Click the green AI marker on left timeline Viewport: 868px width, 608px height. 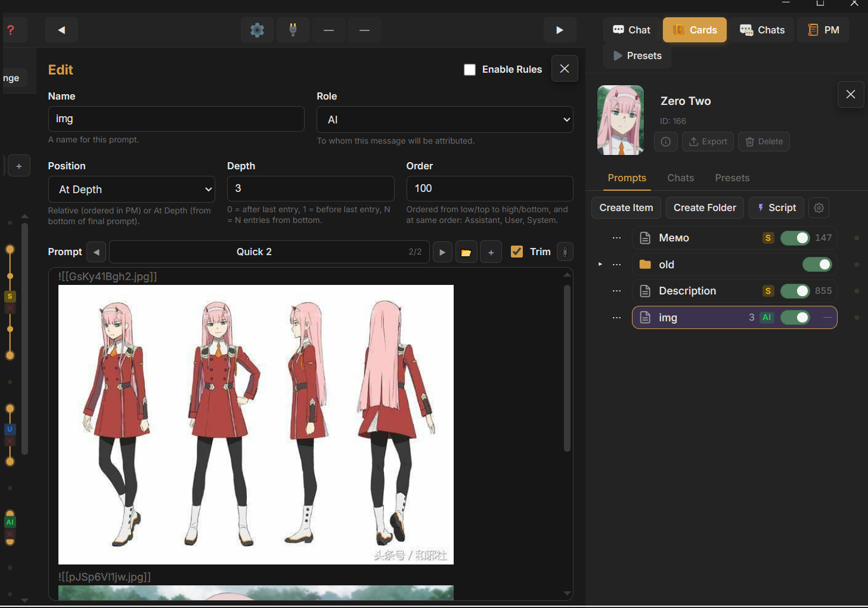(x=10, y=522)
